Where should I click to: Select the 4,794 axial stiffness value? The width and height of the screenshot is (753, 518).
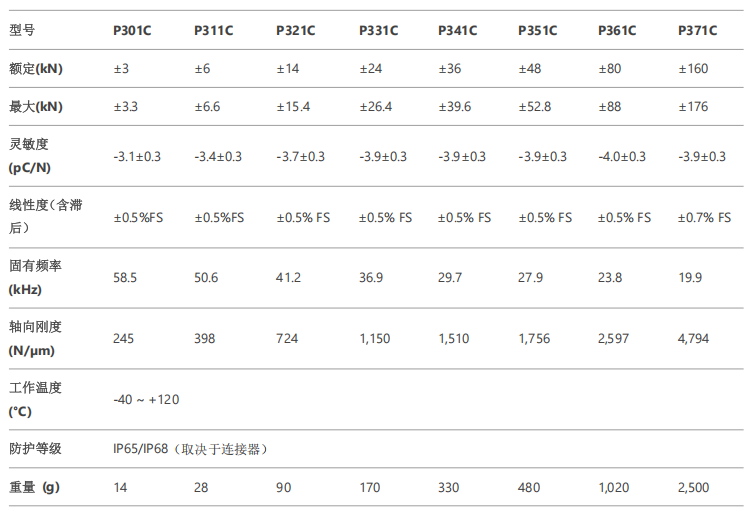point(693,338)
